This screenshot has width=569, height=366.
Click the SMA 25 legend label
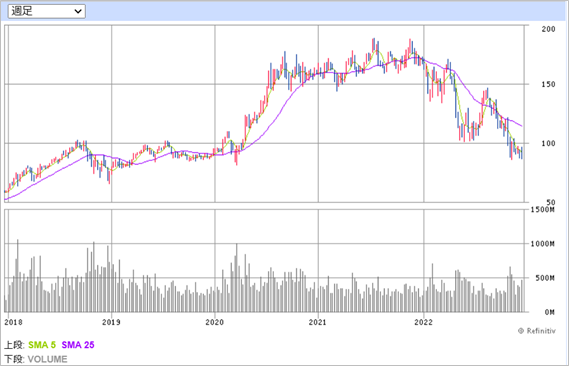click(78, 345)
